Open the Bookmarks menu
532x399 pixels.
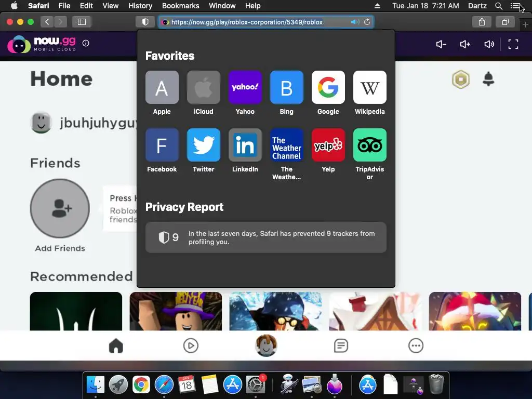point(180,6)
